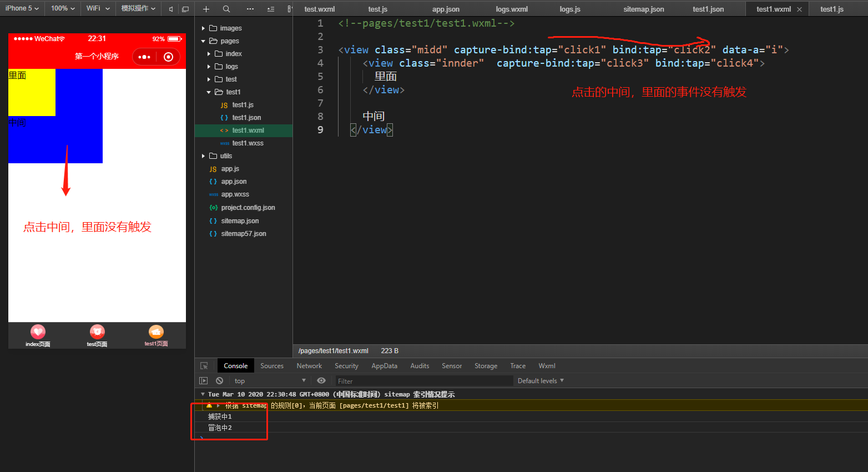Click line 9 closing view tag

[x=372, y=130]
